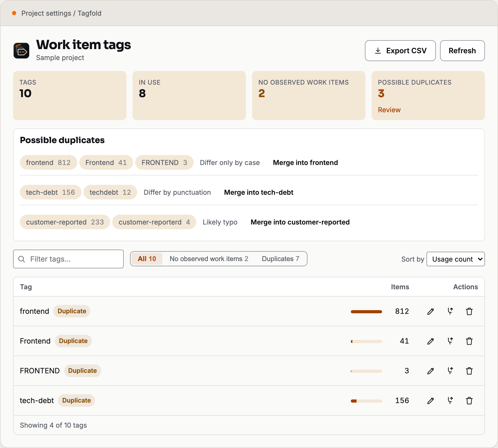
Task: Rename FRONTEND tag with pencil icon
Action: pos(431,371)
